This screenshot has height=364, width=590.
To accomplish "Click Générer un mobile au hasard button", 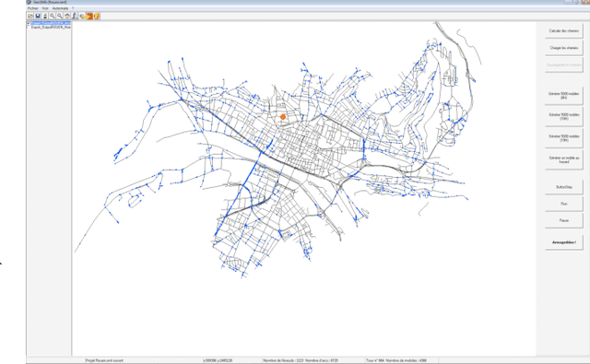I will click(x=563, y=159).
